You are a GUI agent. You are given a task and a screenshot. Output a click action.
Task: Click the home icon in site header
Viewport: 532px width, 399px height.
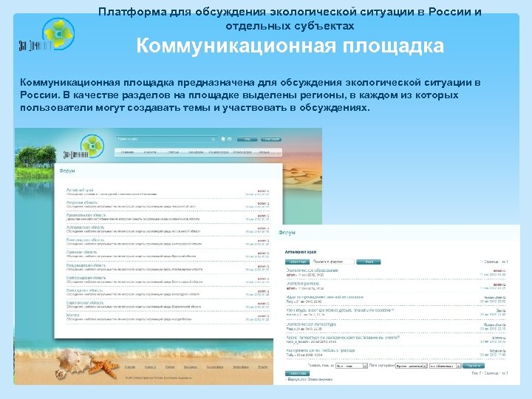click(223, 139)
